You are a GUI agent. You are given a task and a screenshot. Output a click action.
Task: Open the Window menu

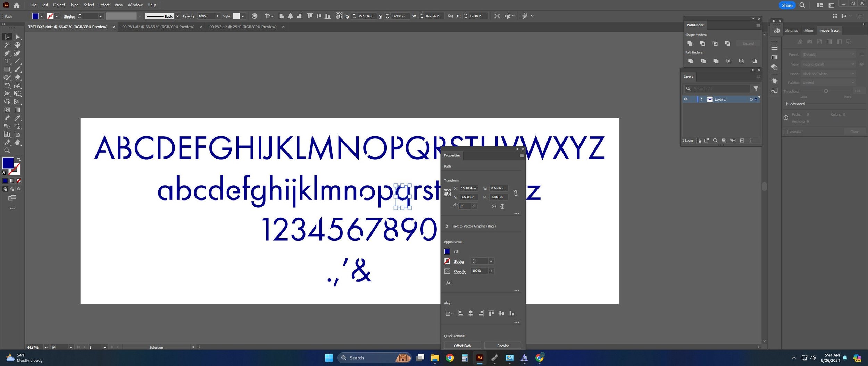pyautogui.click(x=135, y=5)
